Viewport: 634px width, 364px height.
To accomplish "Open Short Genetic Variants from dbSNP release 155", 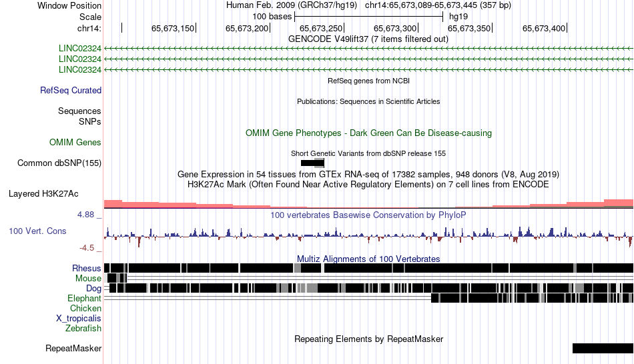I will [x=368, y=153].
